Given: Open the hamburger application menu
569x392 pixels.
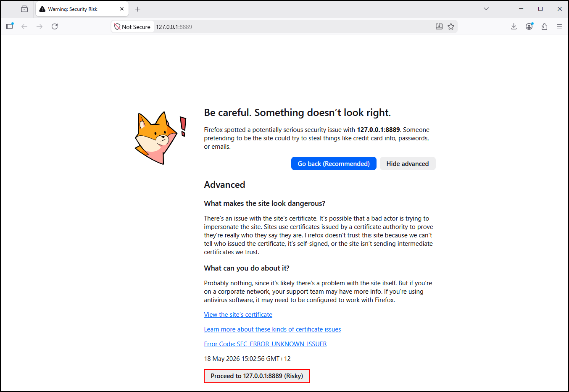Looking at the screenshot, I should (x=559, y=26).
